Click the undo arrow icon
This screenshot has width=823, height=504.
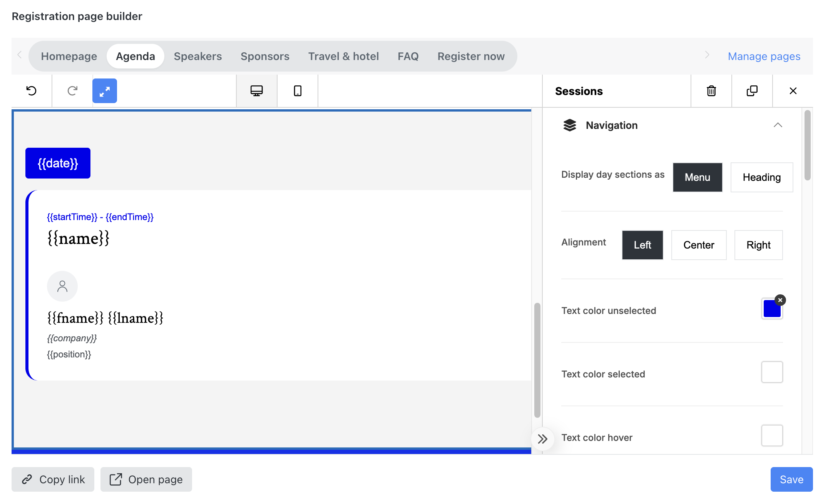(x=32, y=91)
